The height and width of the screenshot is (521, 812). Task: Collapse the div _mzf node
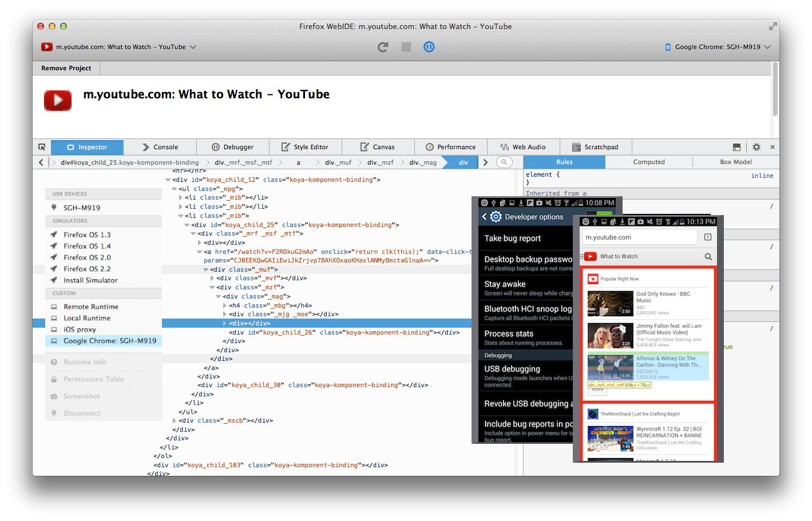click(x=212, y=287)
